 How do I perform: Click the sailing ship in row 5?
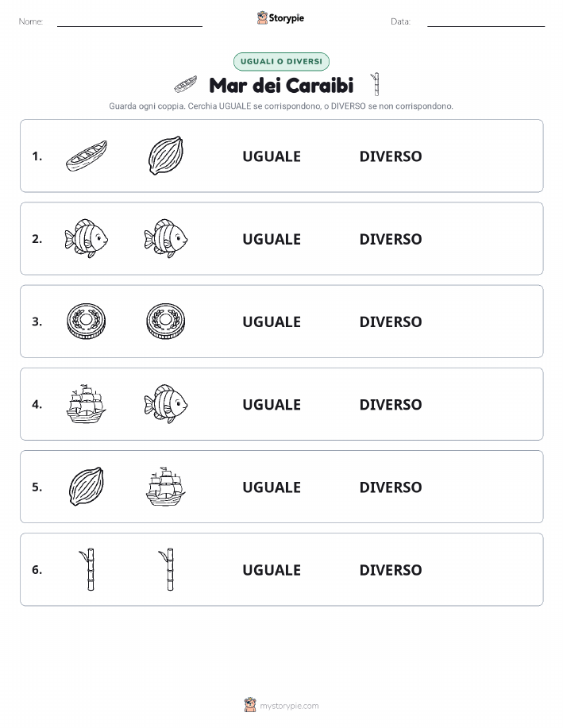166,487
